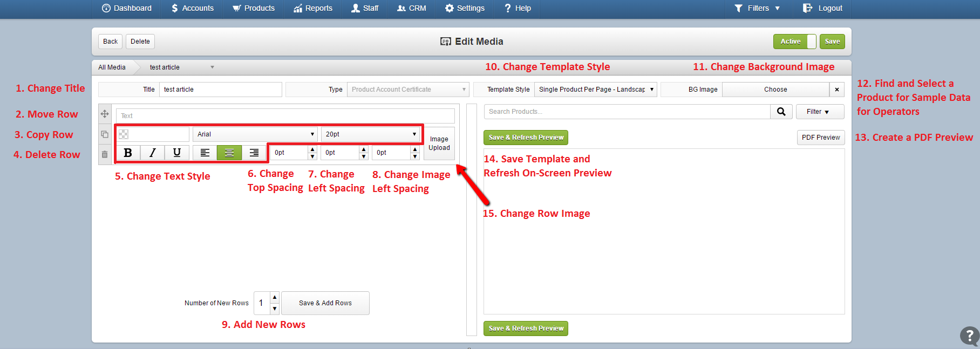Click the delete row trash icon
The width and height of the screenshot is (980, 349).
[x=105, y=154]
